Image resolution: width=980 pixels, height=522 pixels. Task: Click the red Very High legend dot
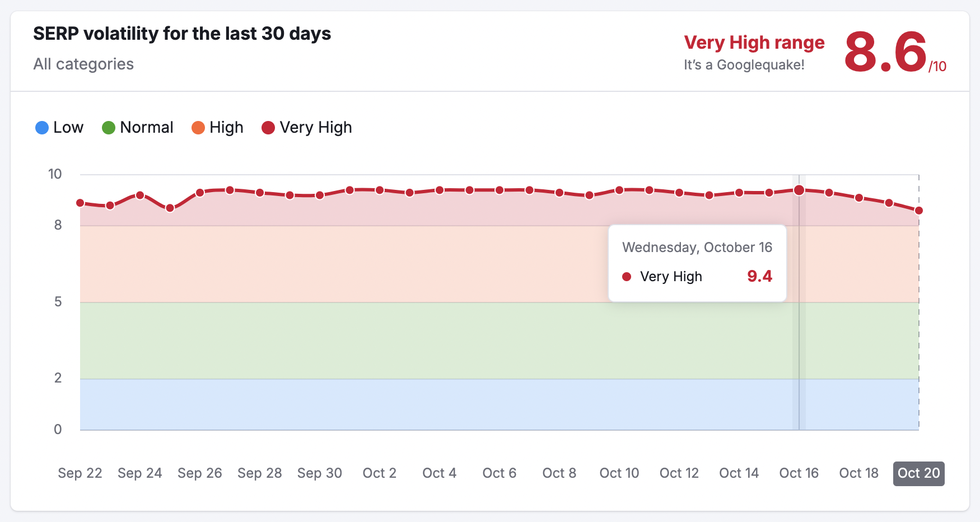tap(268, 128)
